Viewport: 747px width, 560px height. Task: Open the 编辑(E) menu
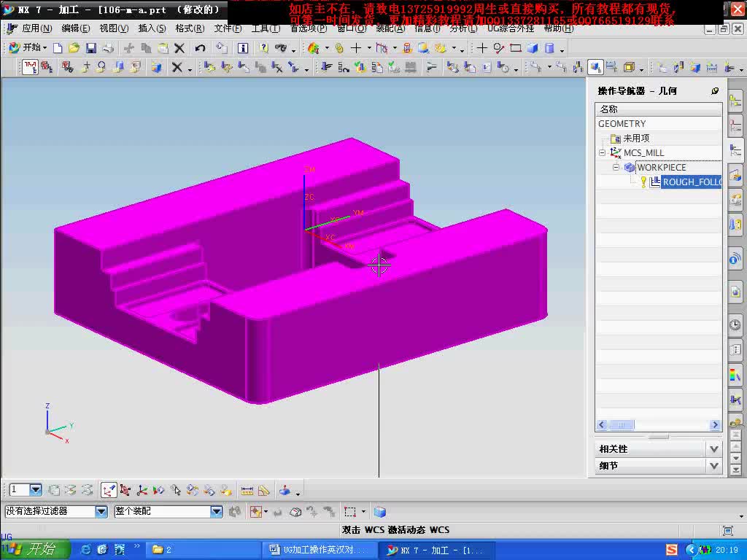click(76, 28)
